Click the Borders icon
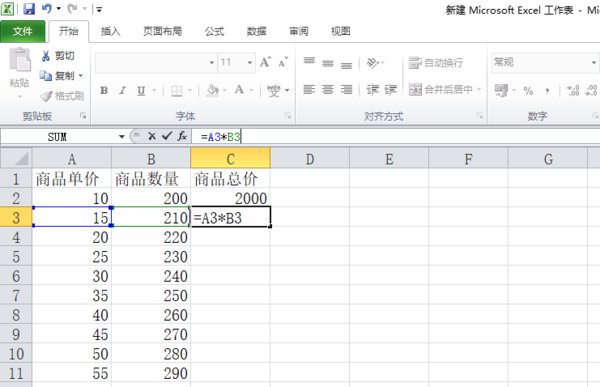Image resolution: width=600 pixels, height=387 pixels. pos(177,91)
